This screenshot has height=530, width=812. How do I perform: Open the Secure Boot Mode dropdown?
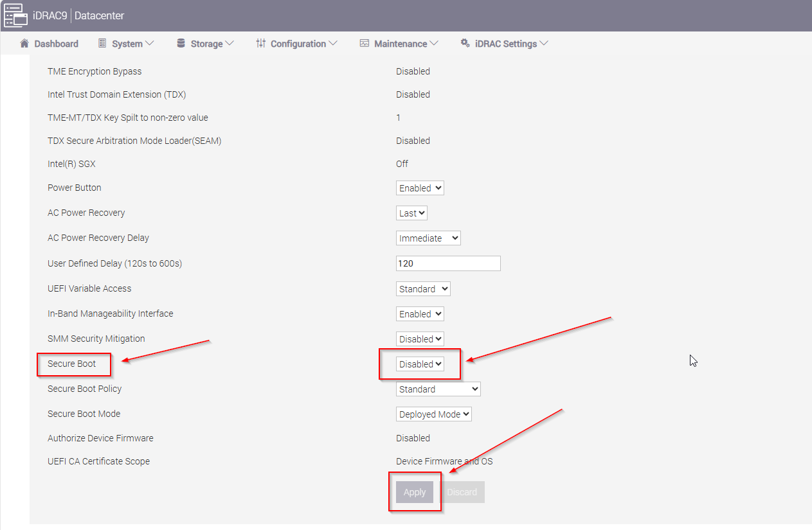(x=433, y=414)
